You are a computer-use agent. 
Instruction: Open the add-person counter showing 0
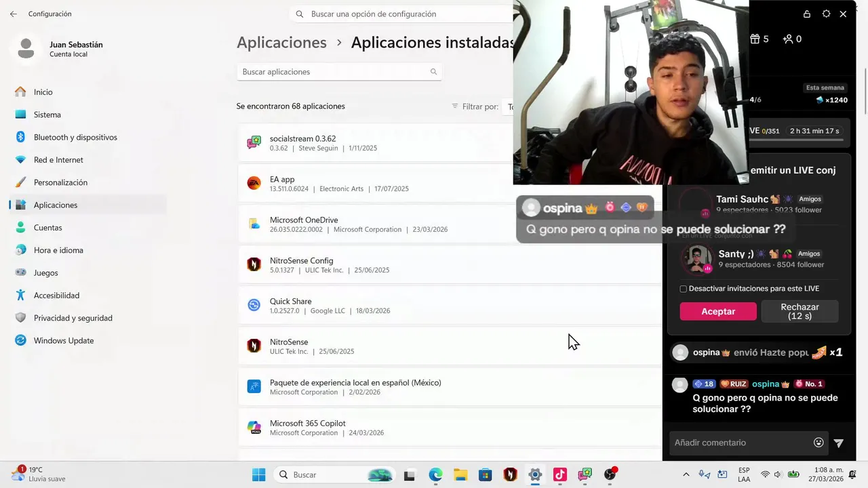coord(792,39)
